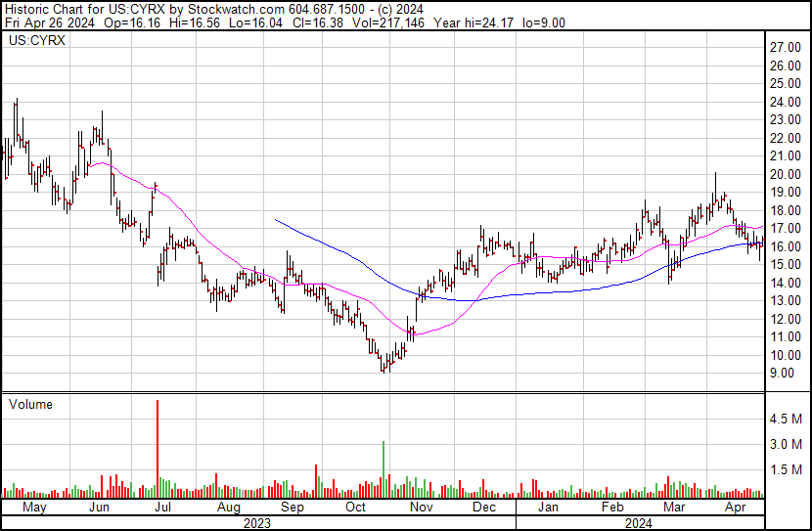812x531 pixels.
Task: Select the 27.00 price axis label
Action: [785, 48]
